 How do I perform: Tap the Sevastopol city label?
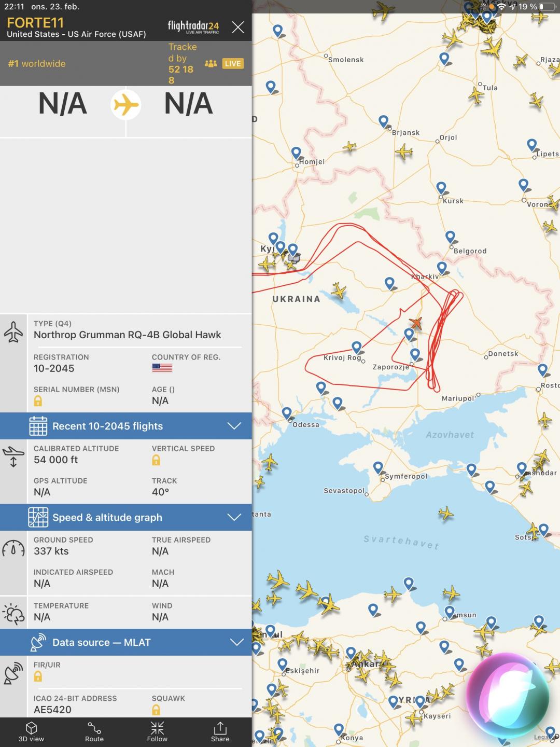pos(344,490)
